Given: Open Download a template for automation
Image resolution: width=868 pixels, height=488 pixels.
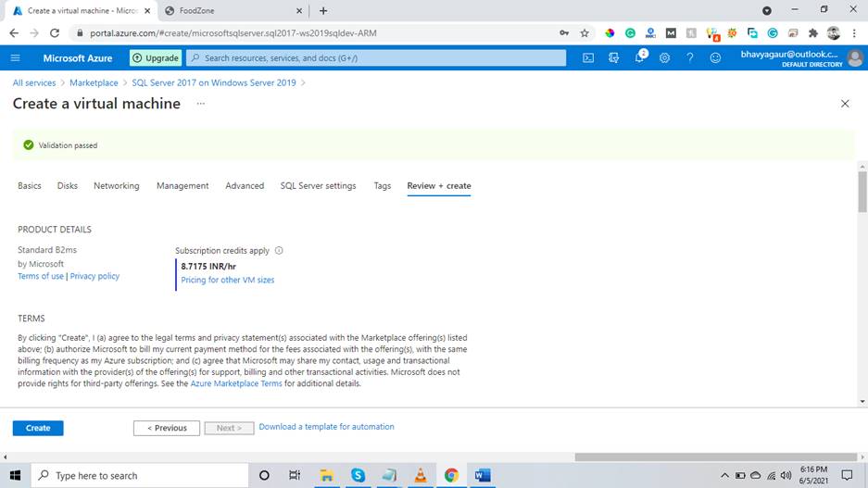Looking at the screenshot, I should coord(327,427).
